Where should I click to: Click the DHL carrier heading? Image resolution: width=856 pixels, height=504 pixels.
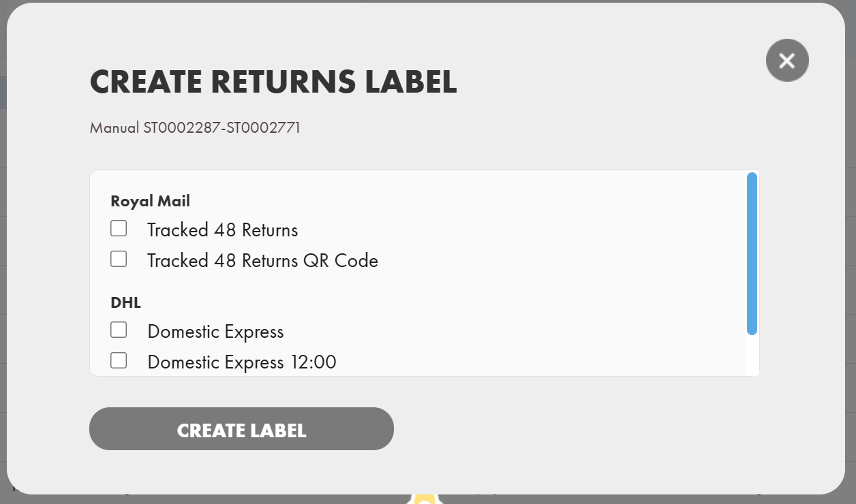(125, 302)
